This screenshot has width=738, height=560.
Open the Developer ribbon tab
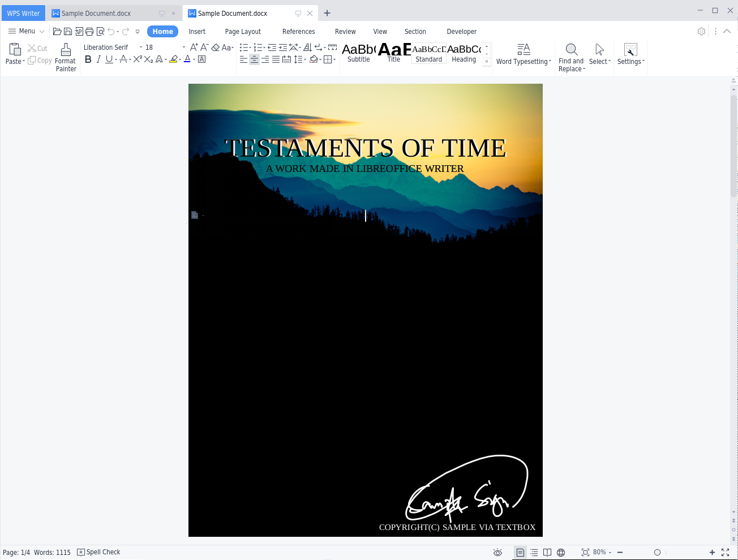click(x=461, y=32)
